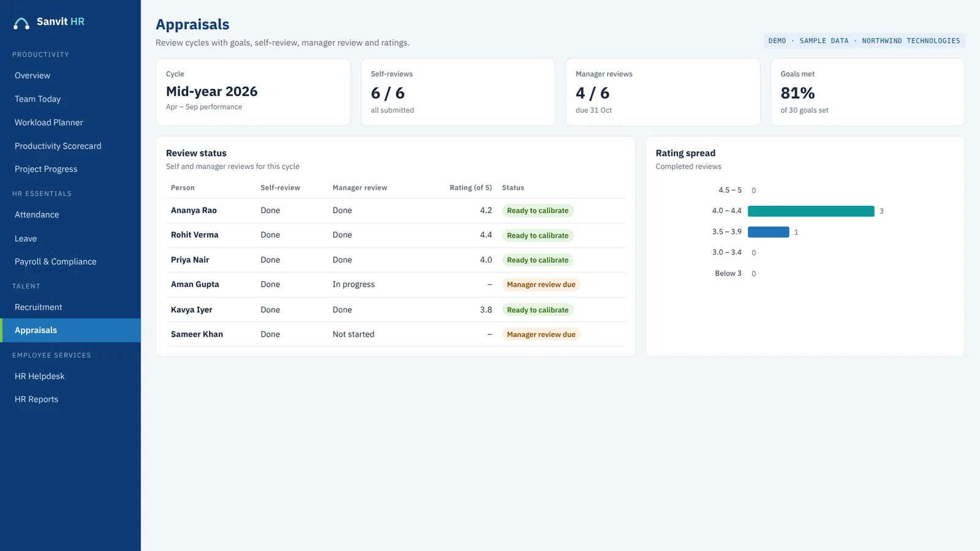Image resolution: width=980 pixels, height=551 pixels.
Task: Click the blue 3.5 – 3.9 rating bar
Action: tap(769, 232)
